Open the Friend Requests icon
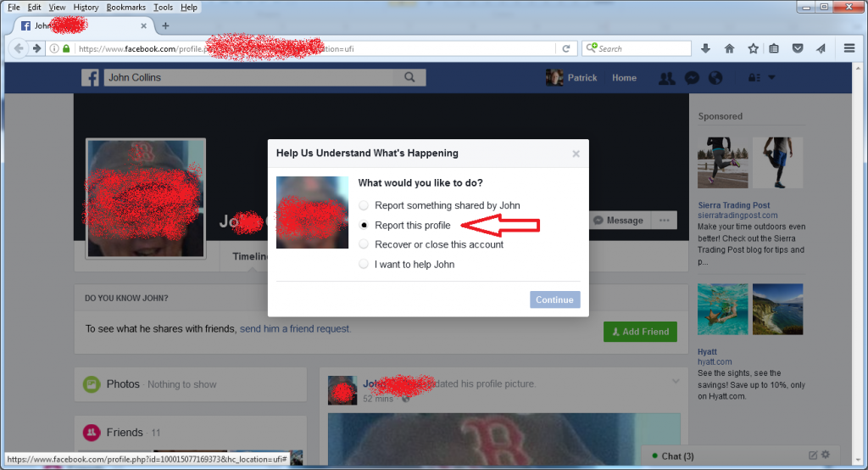Image resolution: width=868 pixels, height=470 pixels. click(666, 78)
